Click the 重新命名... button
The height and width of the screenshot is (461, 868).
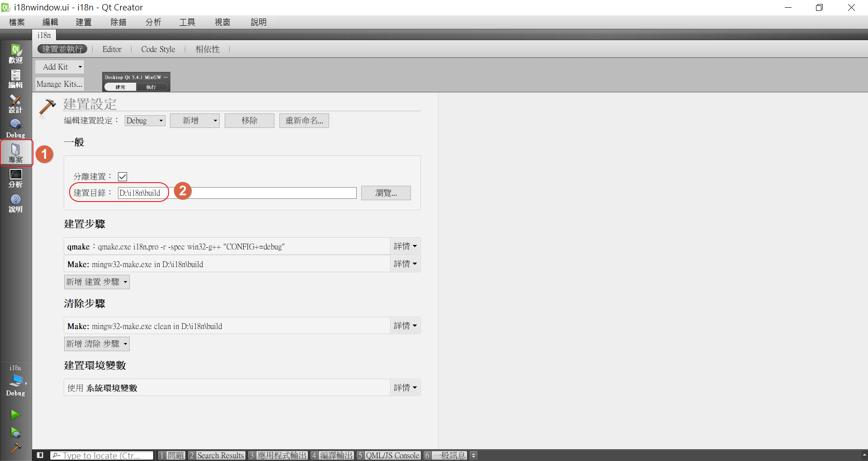click(x=304, y=121)
